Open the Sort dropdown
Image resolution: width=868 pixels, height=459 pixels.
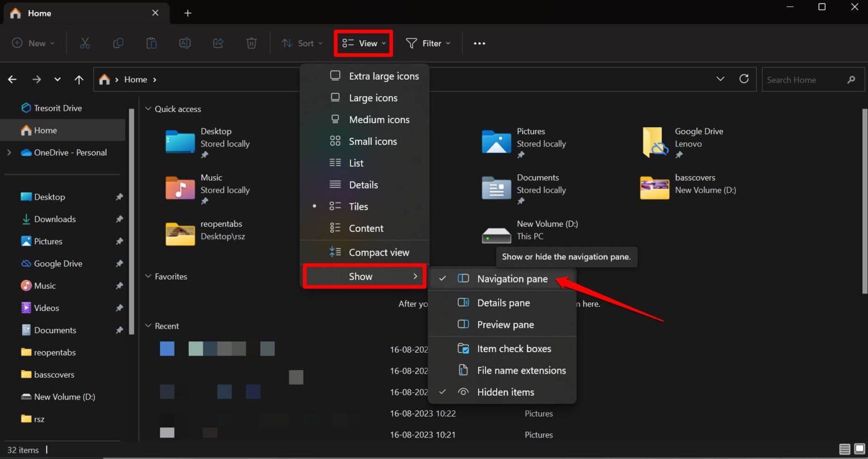[302, 43]
